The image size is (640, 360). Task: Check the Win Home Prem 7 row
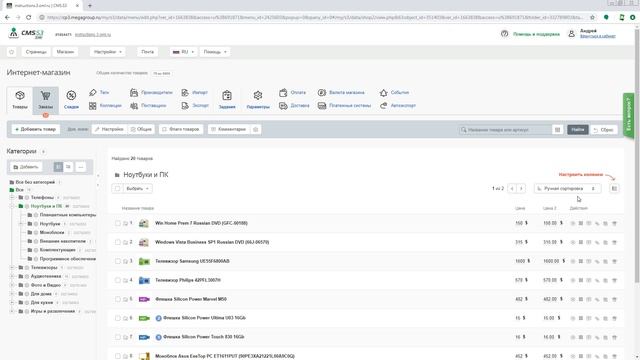[118, 223]
